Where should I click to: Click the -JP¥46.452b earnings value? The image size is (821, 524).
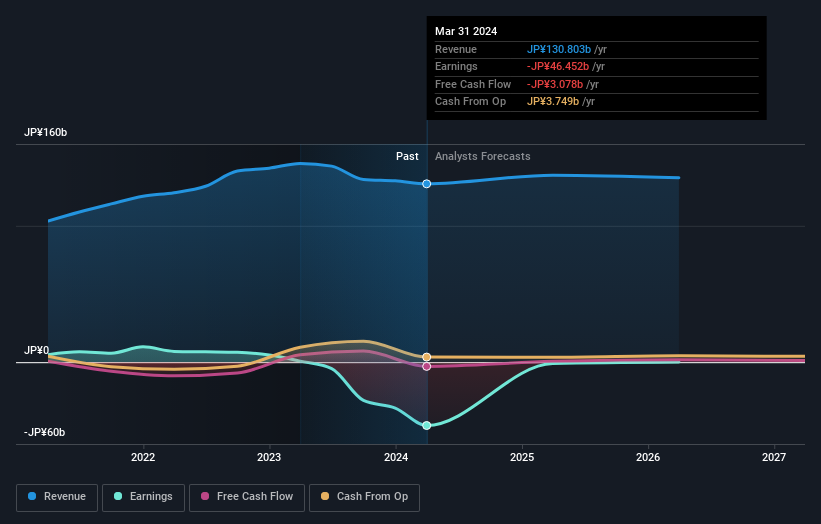click(x=558, y=66)
